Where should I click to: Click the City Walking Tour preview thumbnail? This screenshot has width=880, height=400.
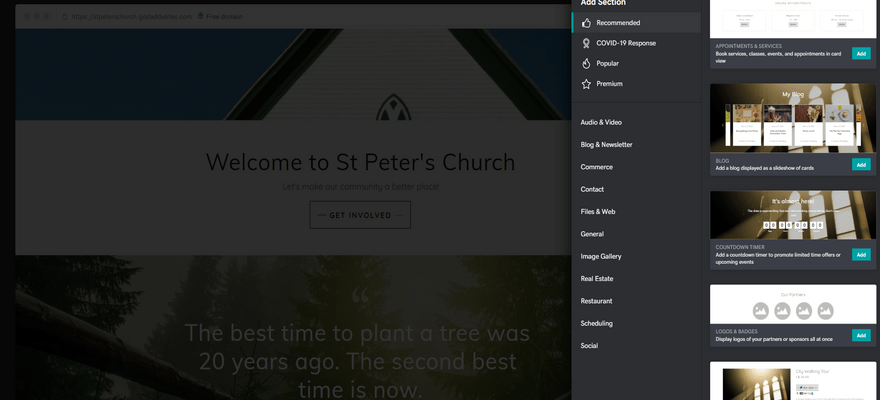tap(792, 381)
